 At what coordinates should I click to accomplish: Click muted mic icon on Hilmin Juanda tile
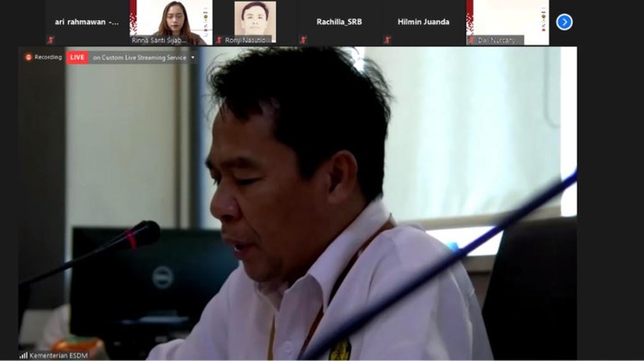[x=387, y=40]
